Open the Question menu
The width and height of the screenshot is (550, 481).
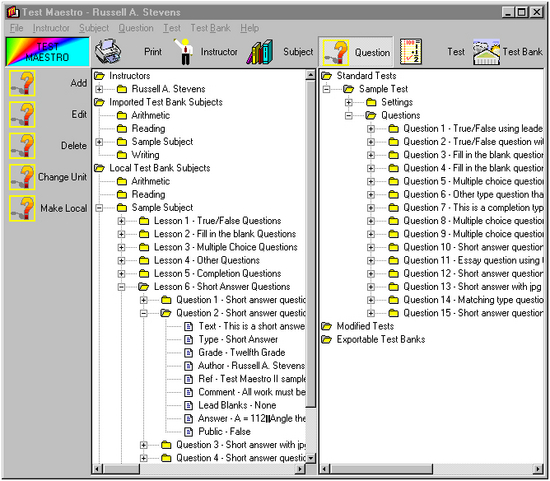point(136,28)
